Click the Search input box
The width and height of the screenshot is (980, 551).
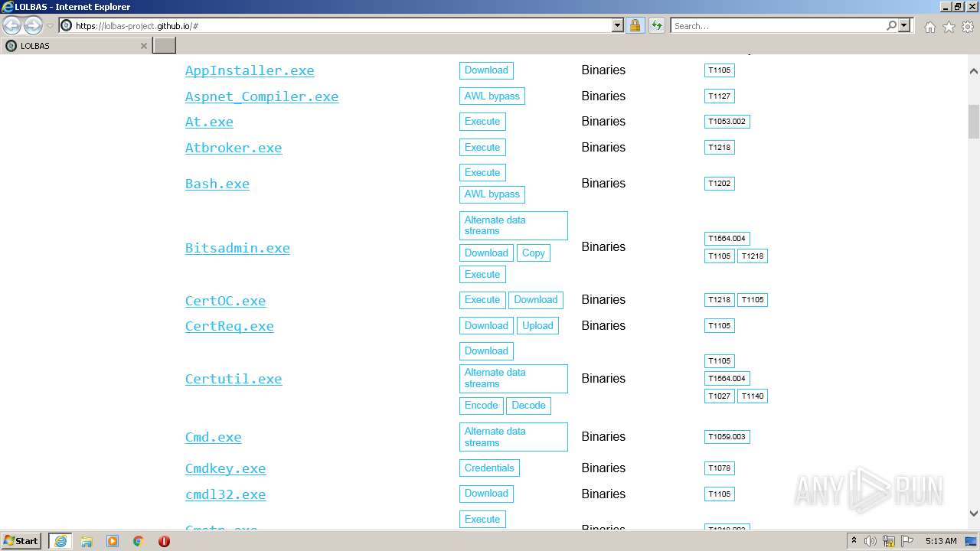pos(778,25)
